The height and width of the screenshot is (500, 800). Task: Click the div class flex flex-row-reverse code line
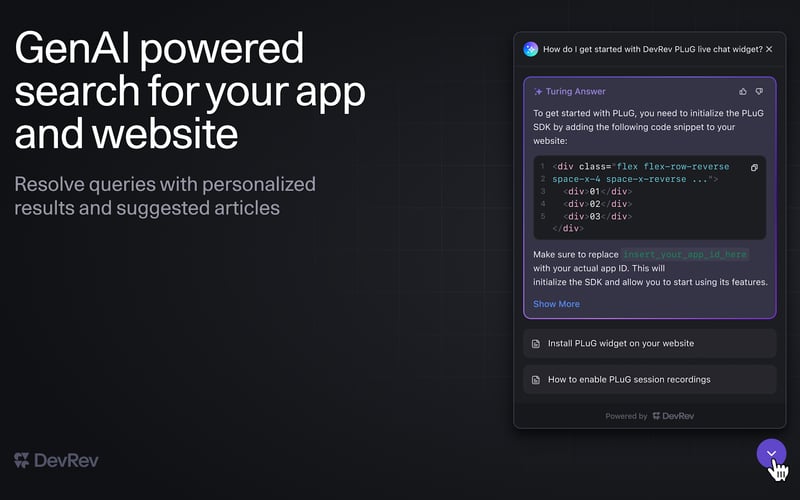(641, 166)
